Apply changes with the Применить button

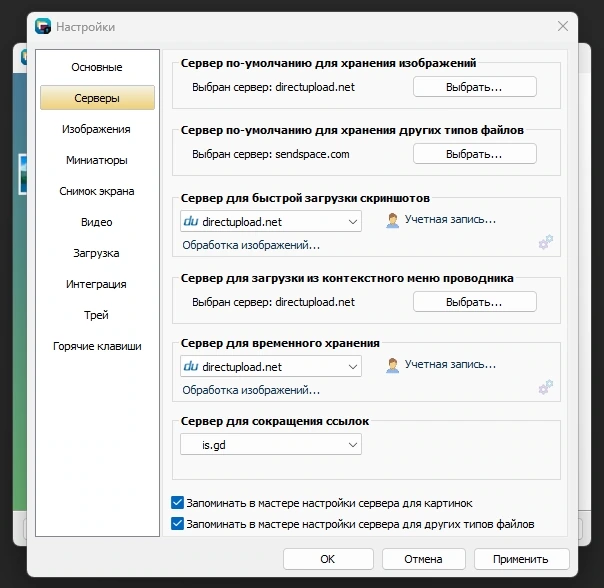(x=521, y=559)
